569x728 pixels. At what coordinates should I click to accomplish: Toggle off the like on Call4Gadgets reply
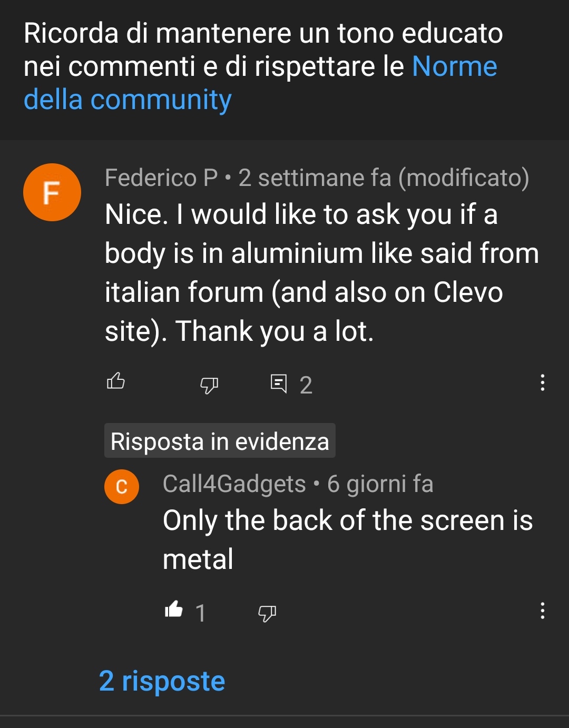[x=173, y=610]
